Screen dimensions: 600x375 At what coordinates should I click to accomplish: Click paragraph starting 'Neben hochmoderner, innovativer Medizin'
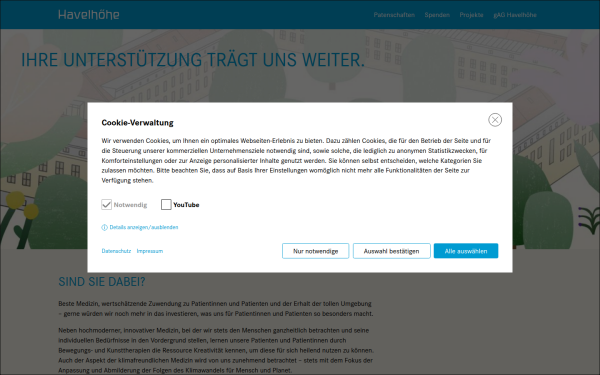(216, 350)
